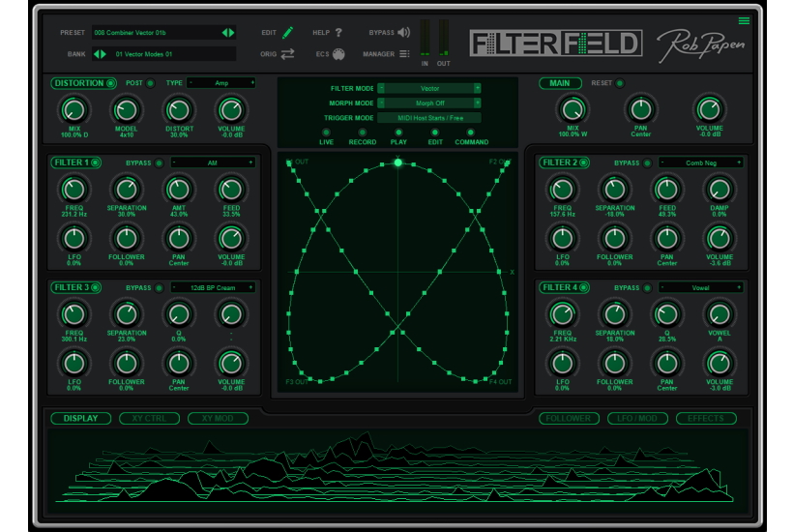Click the Edit pencil icon
The width and height of the screenshot is (793, 532).
[288, 33]
